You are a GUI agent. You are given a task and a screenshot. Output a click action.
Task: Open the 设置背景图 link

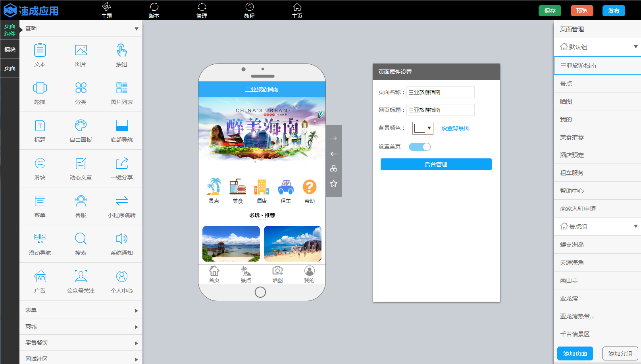[x=455, y=128]
